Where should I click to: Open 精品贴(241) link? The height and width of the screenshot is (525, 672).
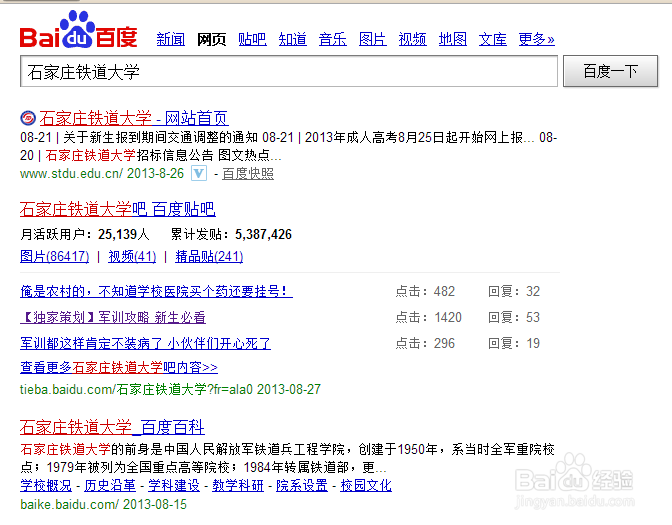pos(209,256)
